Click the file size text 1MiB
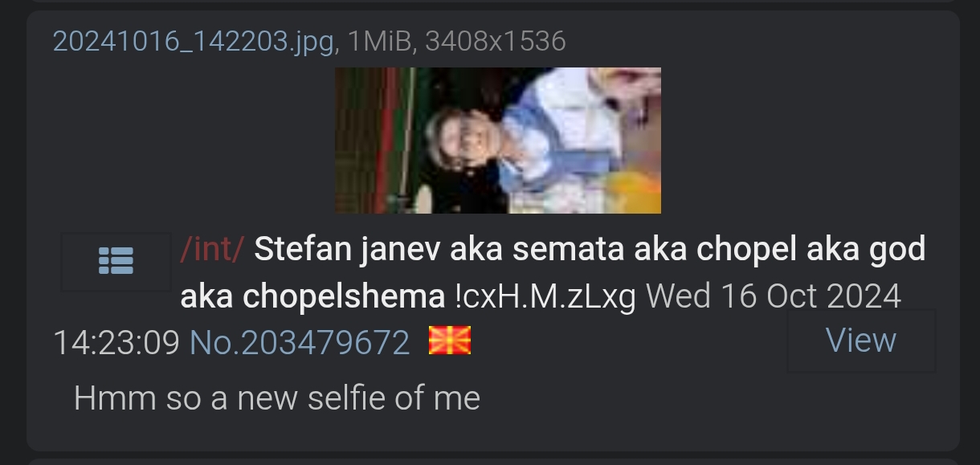 (380, 40)
